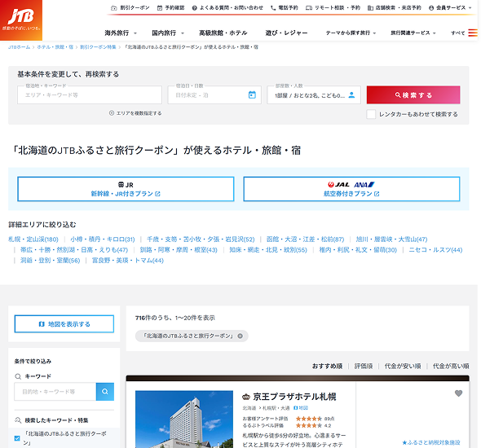Open the 遊び・レジャー menu item
Screen dimensions: 481x448
point(286,33)
